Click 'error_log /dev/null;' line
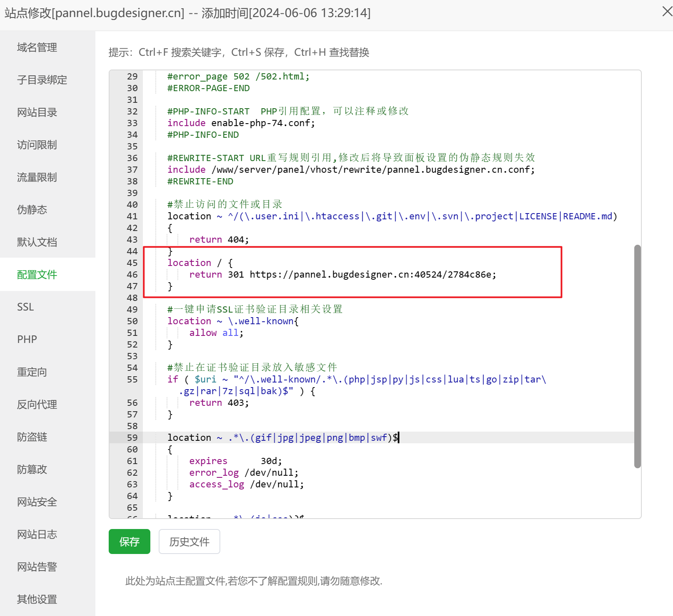673x616 pixels. [244, 473]
